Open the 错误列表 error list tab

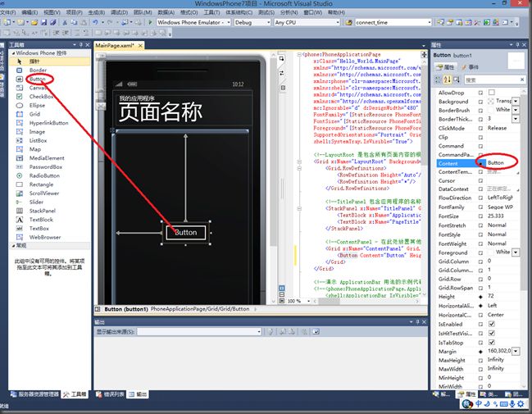click(111, 394)
